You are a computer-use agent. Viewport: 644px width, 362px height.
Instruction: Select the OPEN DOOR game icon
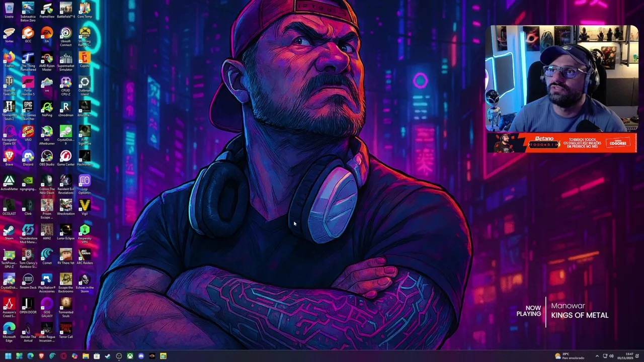coord(28,306)
